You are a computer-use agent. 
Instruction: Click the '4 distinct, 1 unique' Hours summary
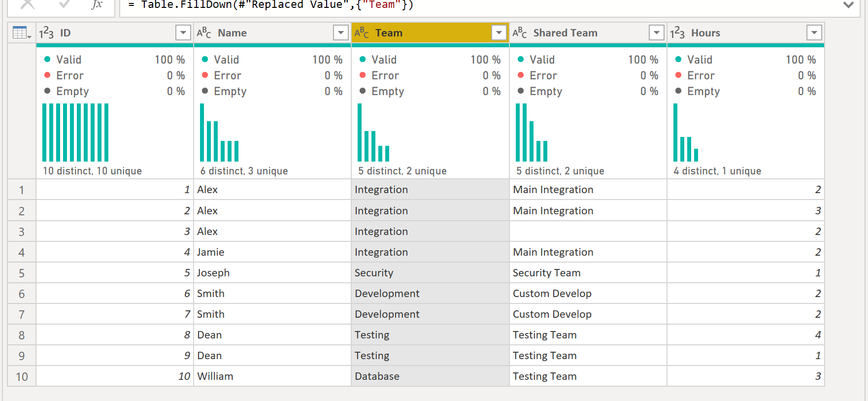[x=717, y=171]
